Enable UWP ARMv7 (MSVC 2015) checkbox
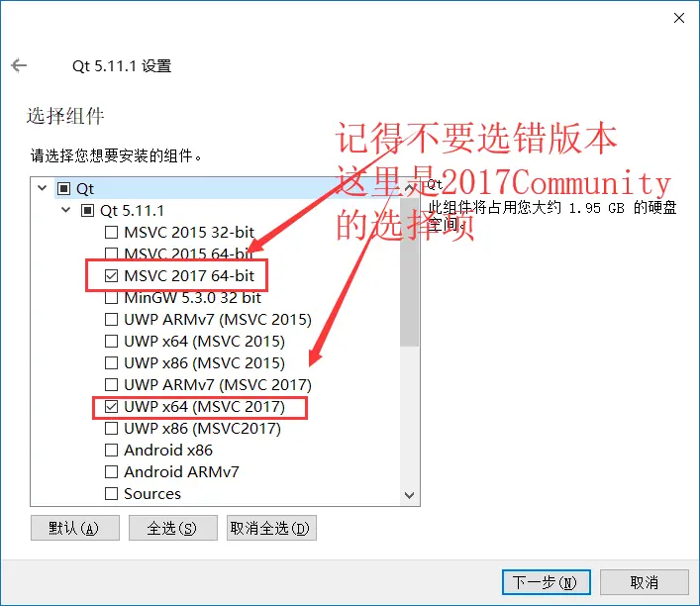The width and height of the screenshot is (700, 606). tap(111, 319)
